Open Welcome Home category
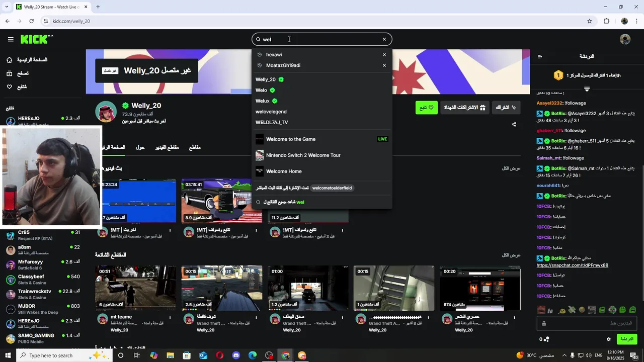The image size is (644, 362). click(x=322, y=171)
